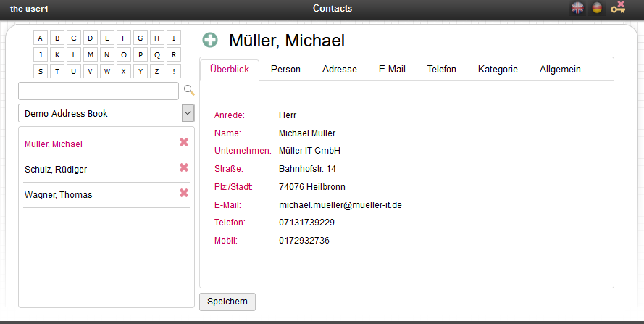Filter contacts by letter Z
644x324 pixels.
[157, 71]
